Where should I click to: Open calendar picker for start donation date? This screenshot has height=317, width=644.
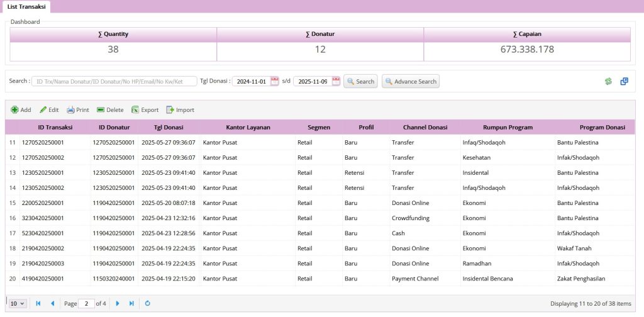(274, 81)
